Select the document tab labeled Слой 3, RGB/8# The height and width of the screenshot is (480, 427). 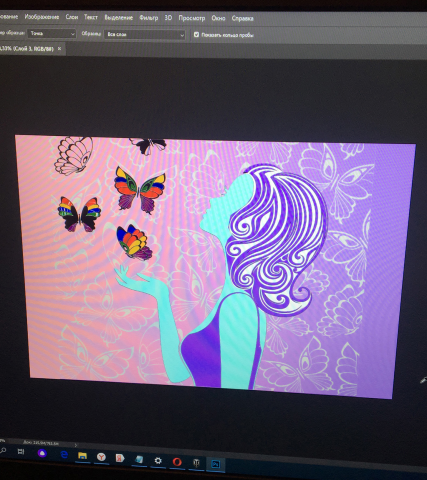coord(28,49)
